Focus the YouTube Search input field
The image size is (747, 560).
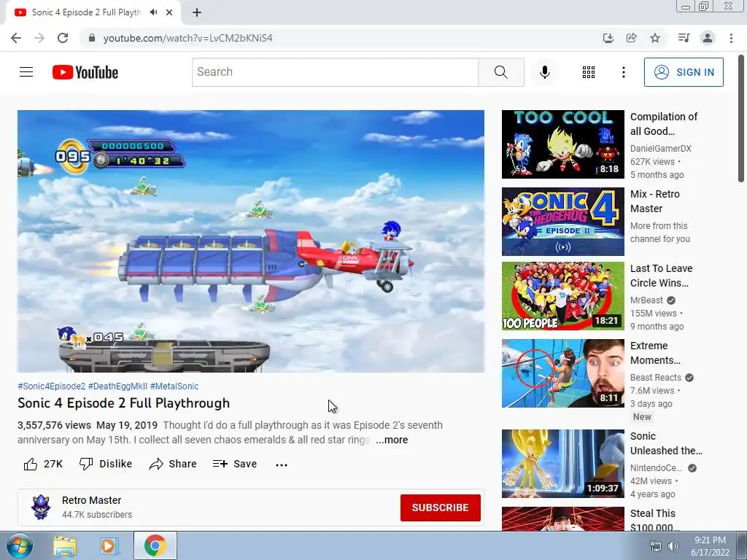click(335, 72)
